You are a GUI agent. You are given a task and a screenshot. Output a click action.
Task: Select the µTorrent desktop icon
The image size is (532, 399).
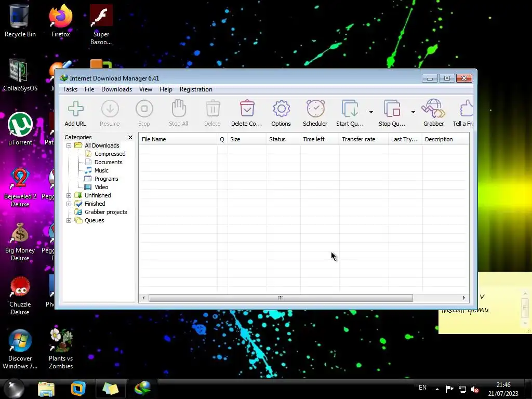20,129
